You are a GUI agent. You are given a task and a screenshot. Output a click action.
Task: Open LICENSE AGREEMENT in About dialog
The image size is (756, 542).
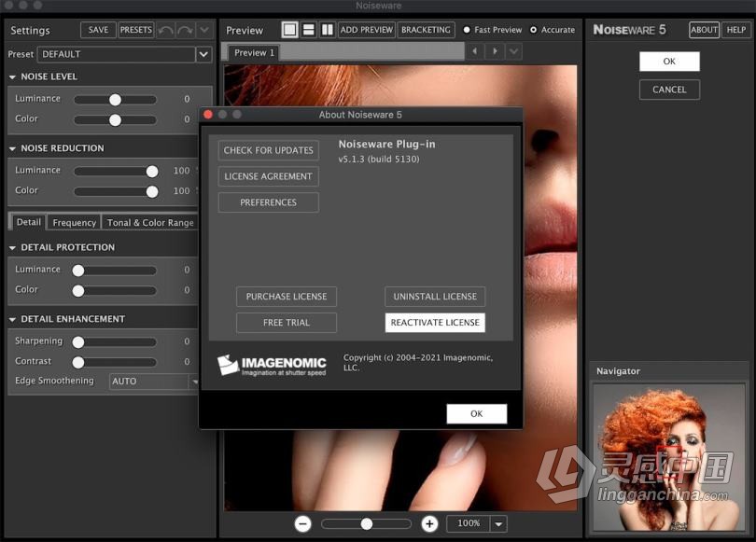pos(269,176)
